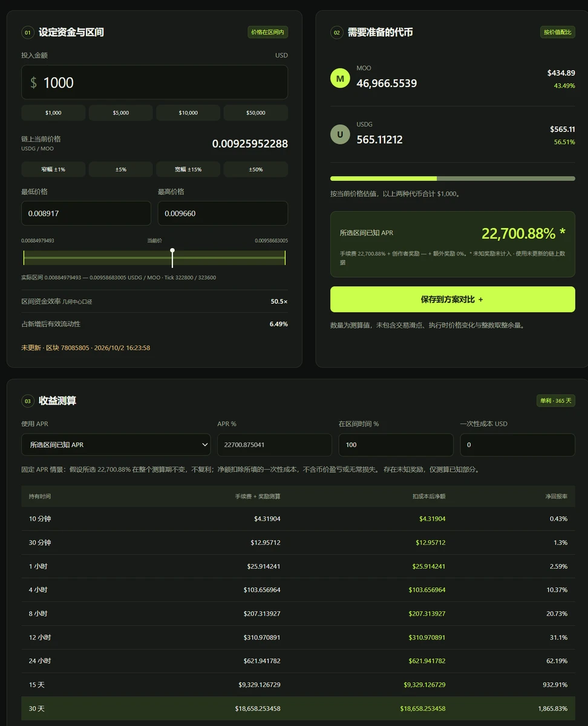Choose the $50,000 preset amount
The image size is (588, 726).
point(256,113)
